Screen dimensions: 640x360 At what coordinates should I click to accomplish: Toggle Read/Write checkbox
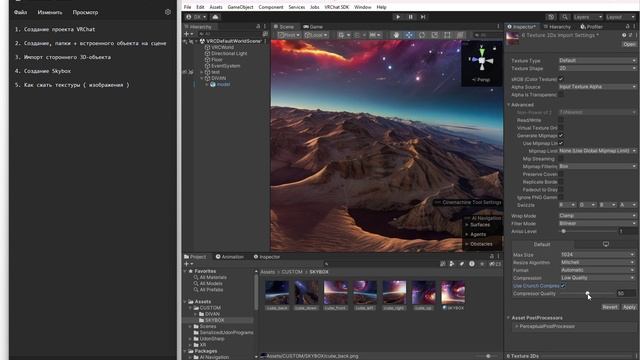(x=561, y=120)
